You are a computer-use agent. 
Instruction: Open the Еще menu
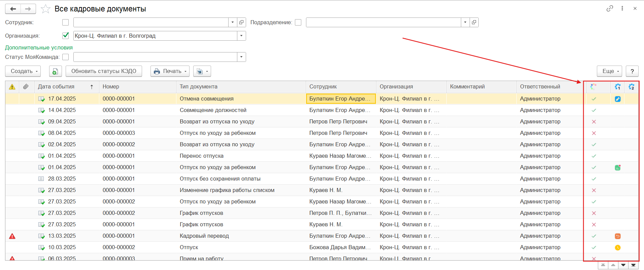pos(609,71)
